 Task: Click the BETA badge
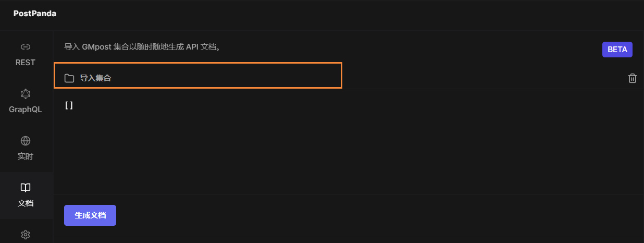pyautogui.click(x=617, y=50)
